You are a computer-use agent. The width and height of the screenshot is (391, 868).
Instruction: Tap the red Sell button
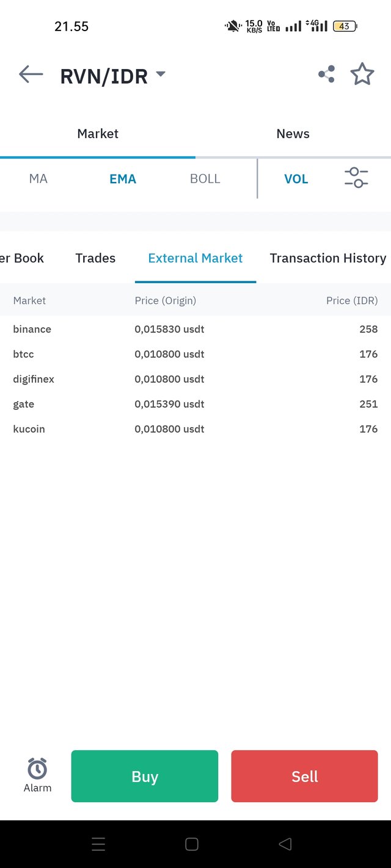[305, 776]
